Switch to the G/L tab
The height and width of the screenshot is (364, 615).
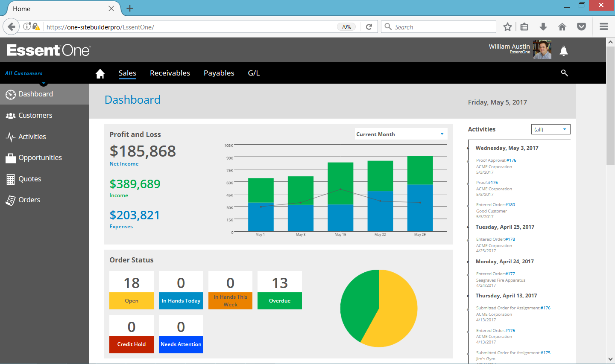tap(254, 73)
